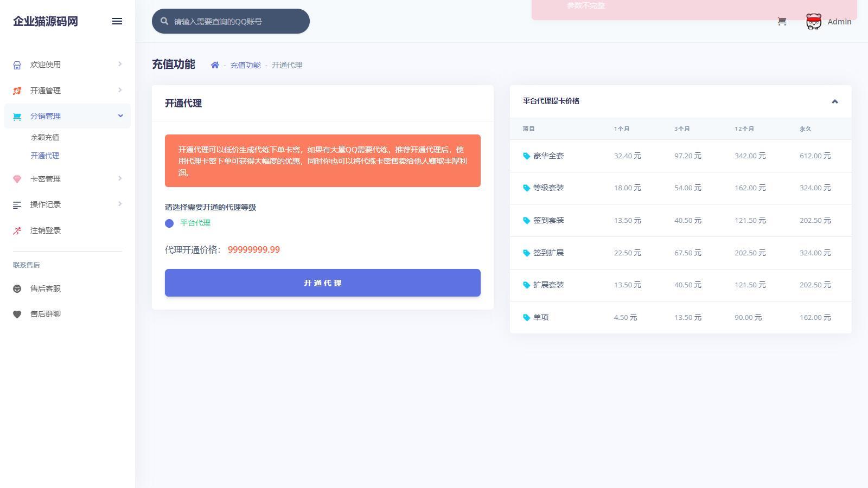Click the orange 开通代理 info alert box
Viewport: 868px width, 488px height.
323,161
